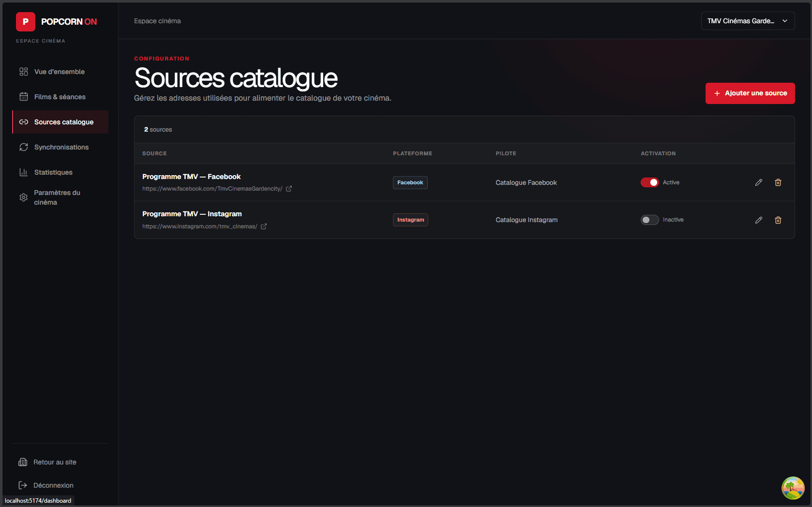Click the SOURCE column header
812x507 pixels.
[x=154, y=153]
